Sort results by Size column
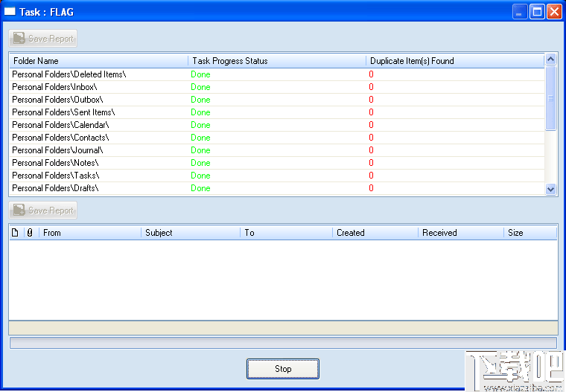566x392 pixels. [x=530, y=233]
